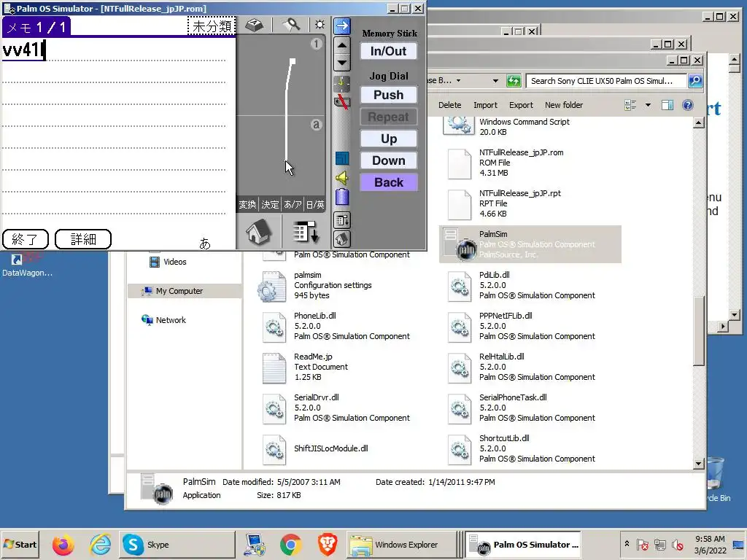Viewport: 747px width, 560px height.
Task: Click the Jog Dial Up button
Action: click(x=388, y=139)
